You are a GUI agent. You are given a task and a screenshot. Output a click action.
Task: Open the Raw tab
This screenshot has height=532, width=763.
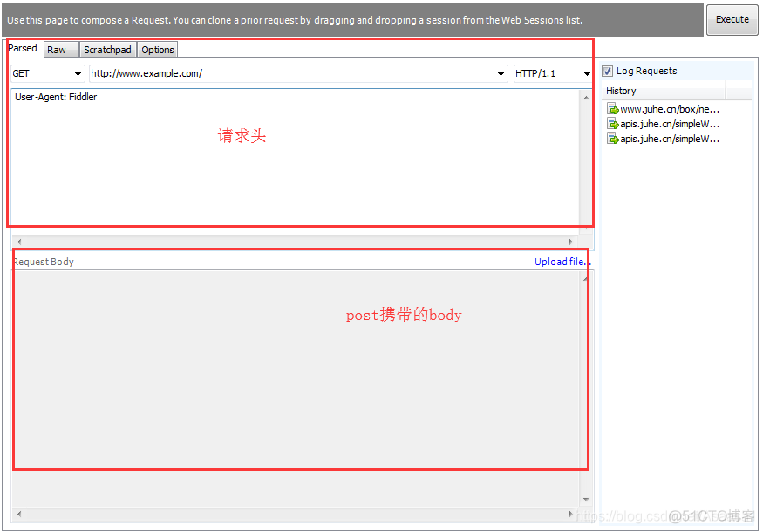61,50
